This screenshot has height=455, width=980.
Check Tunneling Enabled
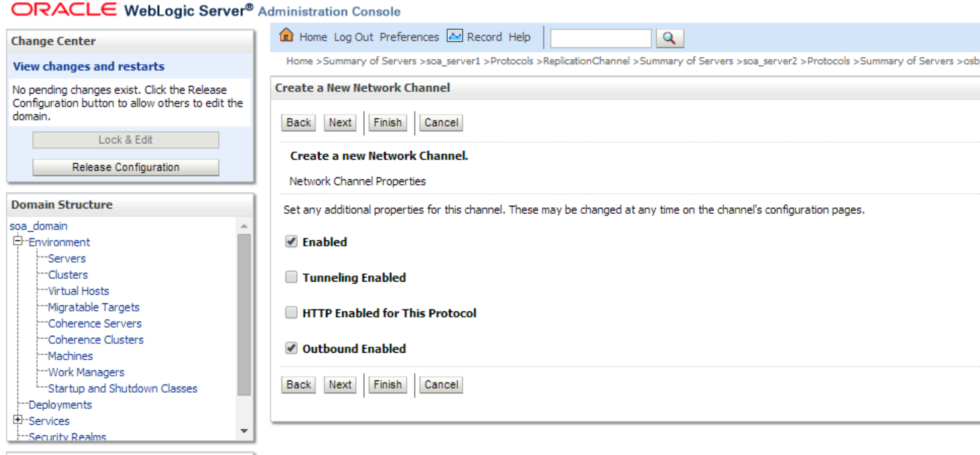coord(291,277)
